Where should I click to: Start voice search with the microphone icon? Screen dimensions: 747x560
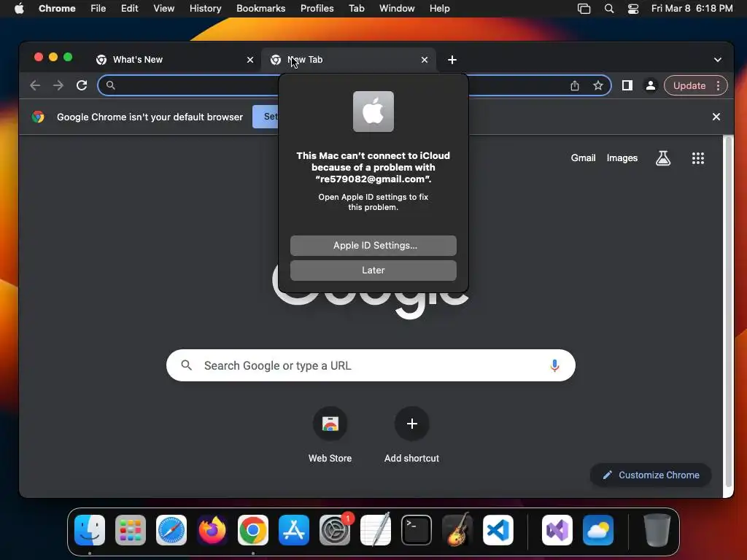pyautogui.click(x=554, y=365)
